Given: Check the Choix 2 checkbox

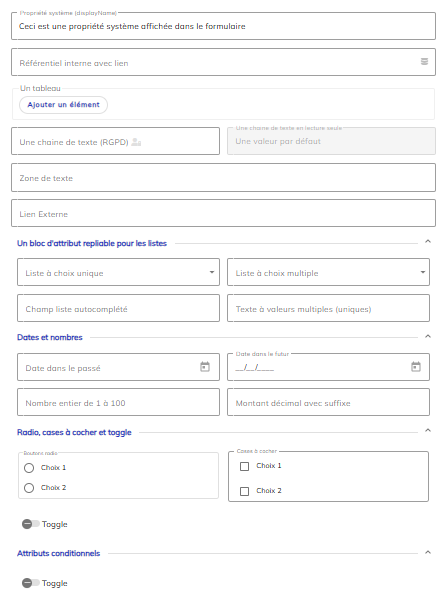Looking at the screenshot, I should click(244, 491).
